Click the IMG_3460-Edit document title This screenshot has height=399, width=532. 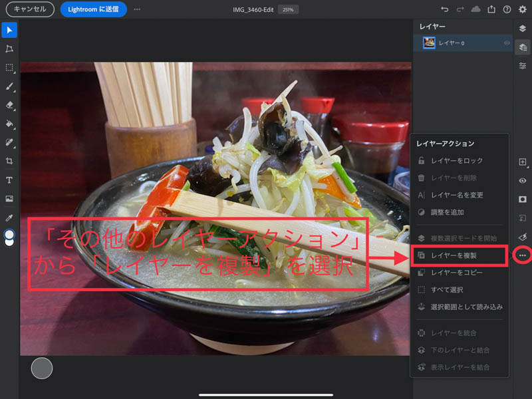coord(253,9)
